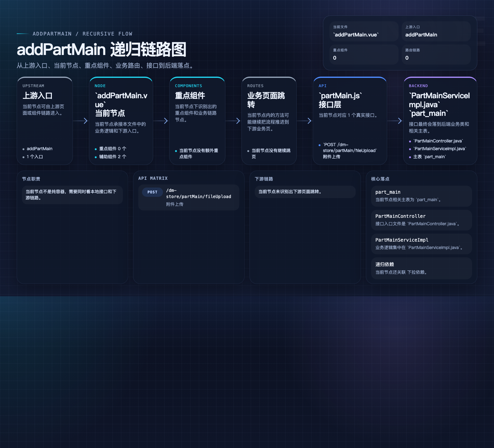Click the PartMainServiceImpl item under 核心落点

click(421, 244)
